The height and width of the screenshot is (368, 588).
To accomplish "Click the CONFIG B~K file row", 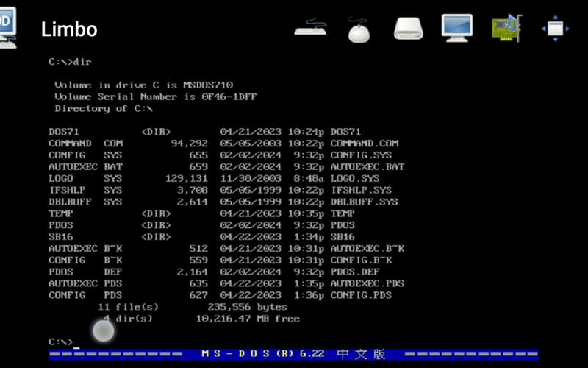I will click(220, 260).
